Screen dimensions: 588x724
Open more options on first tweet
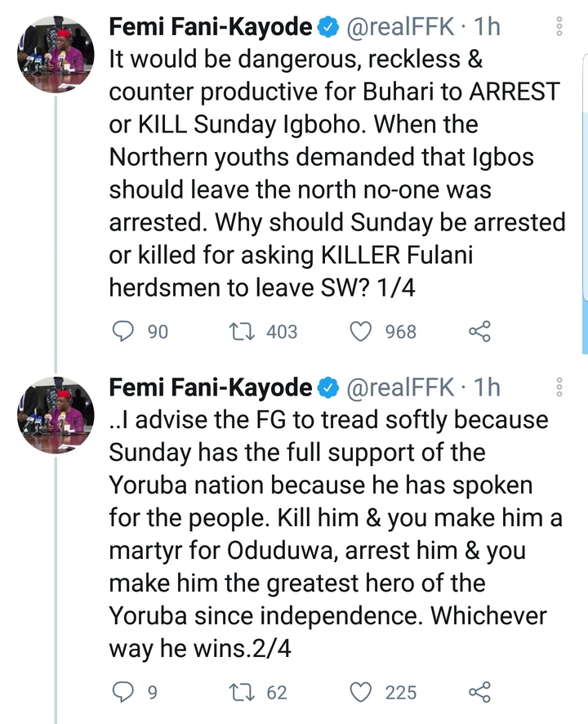point(559,26)
